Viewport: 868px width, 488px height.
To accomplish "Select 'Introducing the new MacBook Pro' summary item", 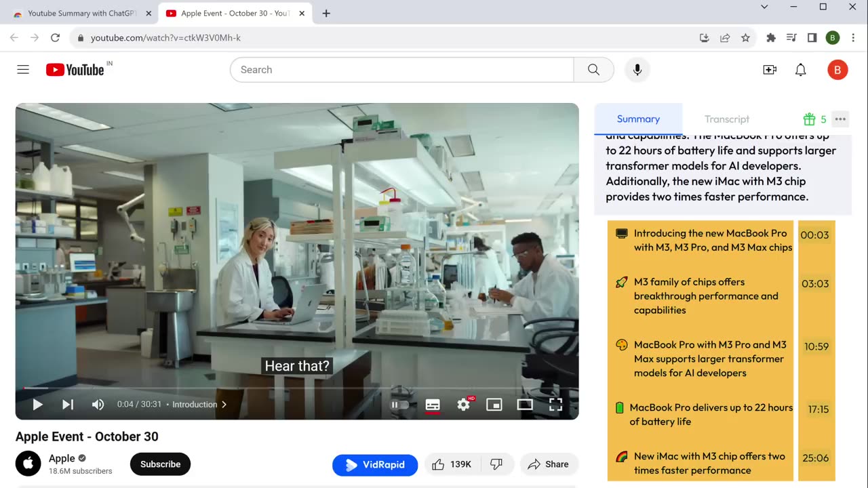I will [713, 240].
